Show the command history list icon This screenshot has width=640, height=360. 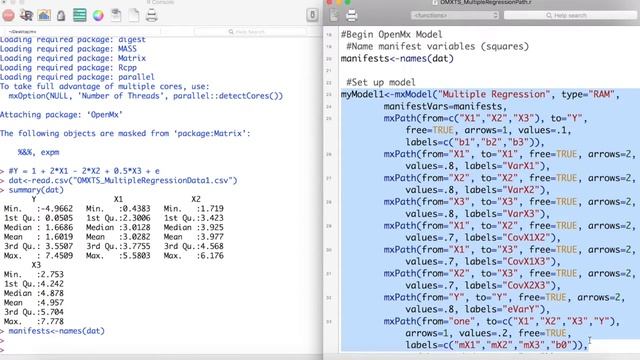(x=80, y=16)
